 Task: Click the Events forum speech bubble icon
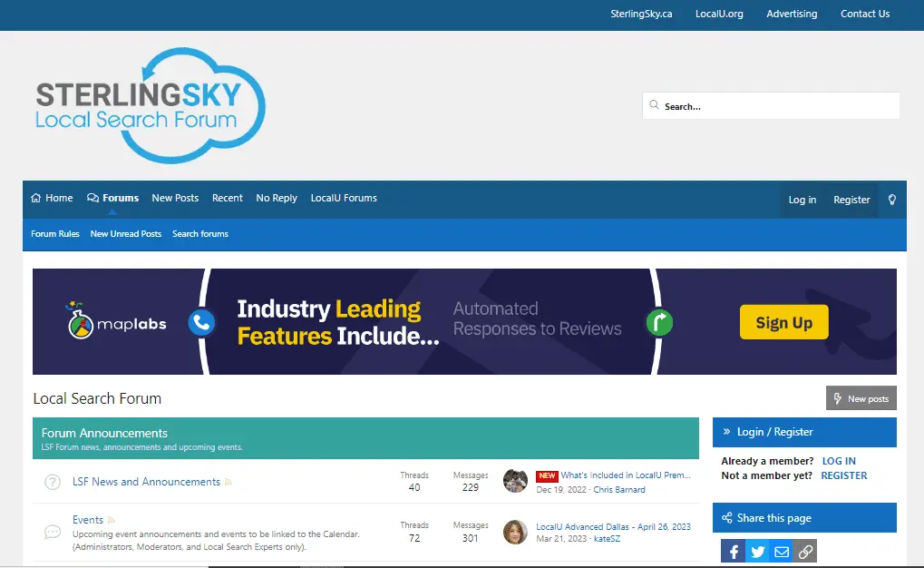pyautogui.click(x=53, y=532)
